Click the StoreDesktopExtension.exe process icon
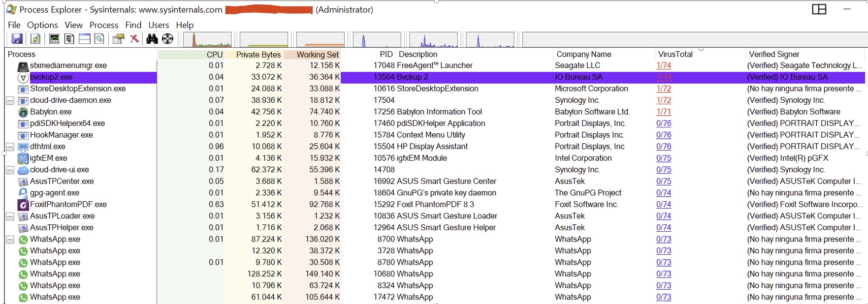 point(23,89)
